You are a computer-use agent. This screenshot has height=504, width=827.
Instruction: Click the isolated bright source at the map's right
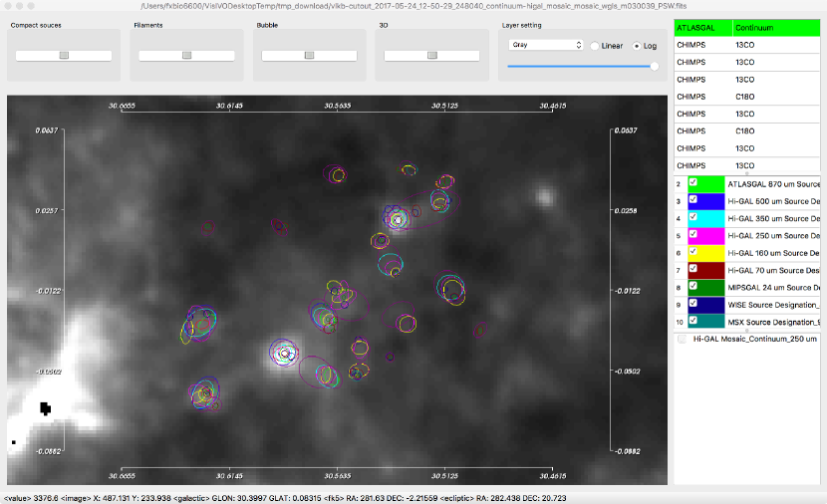click(x=544, y=197)
